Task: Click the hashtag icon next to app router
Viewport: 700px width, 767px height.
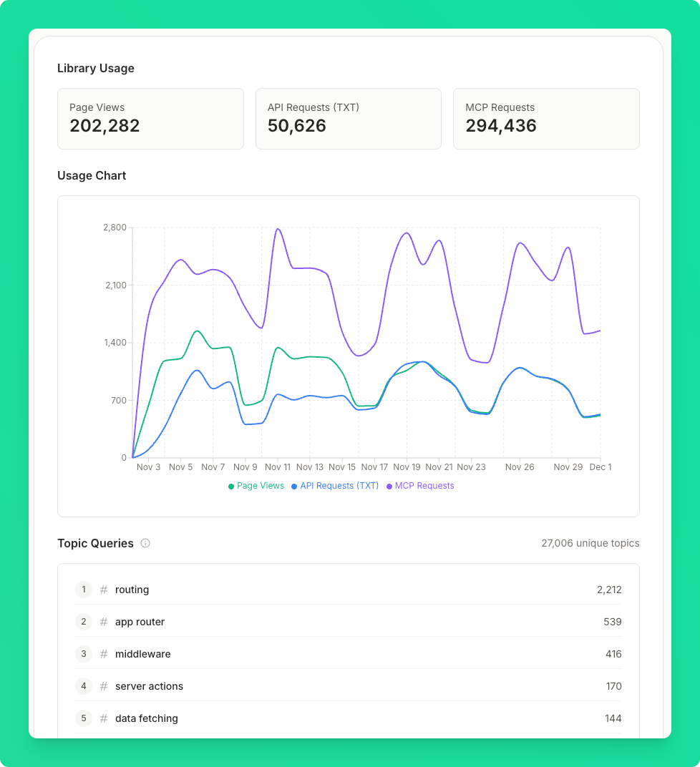Action: 104,622
